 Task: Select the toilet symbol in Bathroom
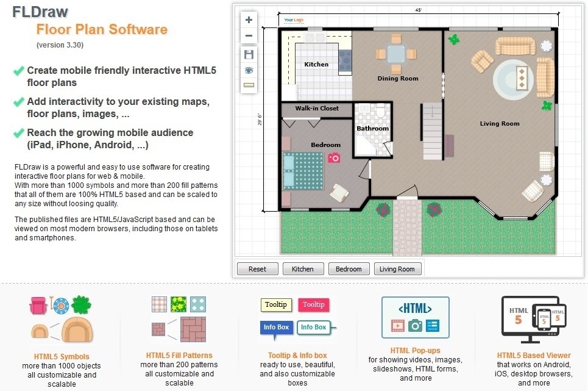click(380, 112)
